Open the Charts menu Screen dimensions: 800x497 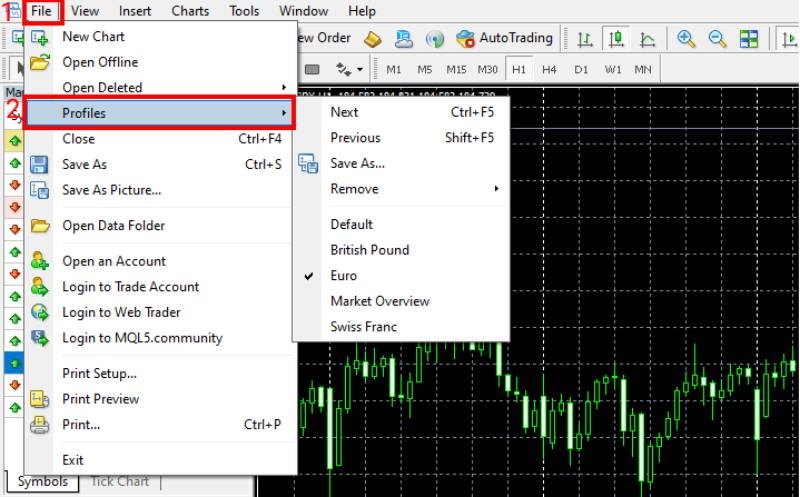[x=190, y=11]
